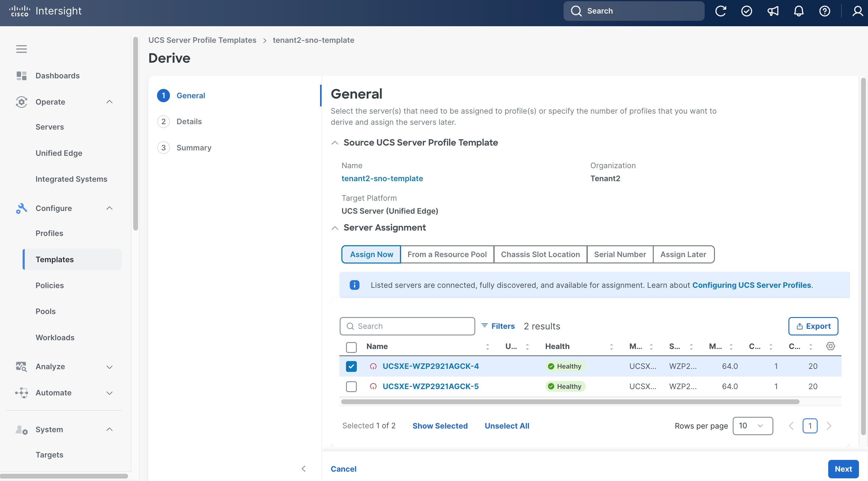Click the Operate icon in sidebar

click(x=22, y=102)
